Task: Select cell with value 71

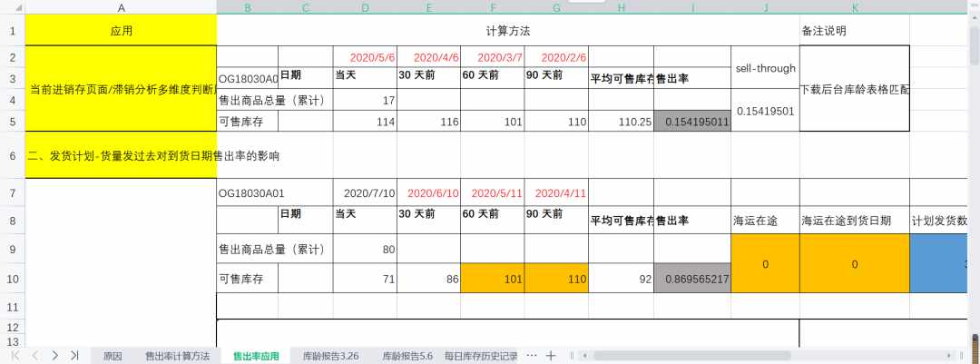Action: pos(365,279)
